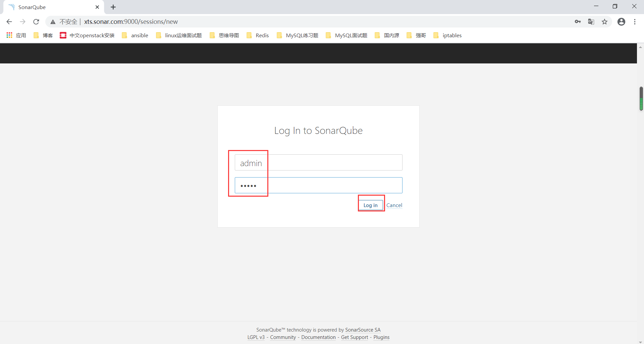Click the password input field
644x344 pixels.
click(318, 185)
